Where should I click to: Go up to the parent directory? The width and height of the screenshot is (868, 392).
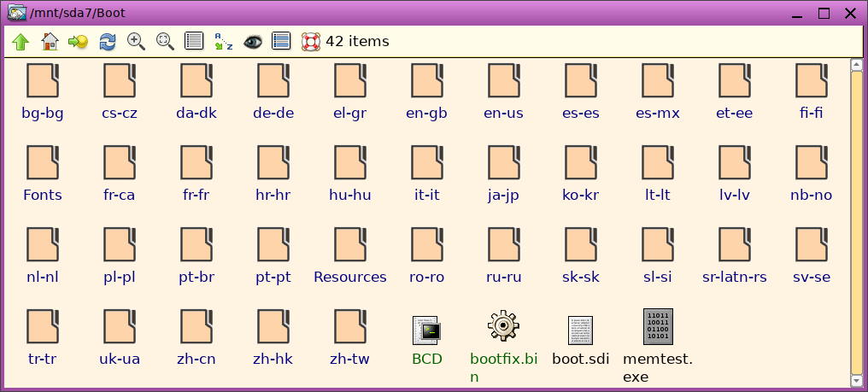tap(20, 42)
